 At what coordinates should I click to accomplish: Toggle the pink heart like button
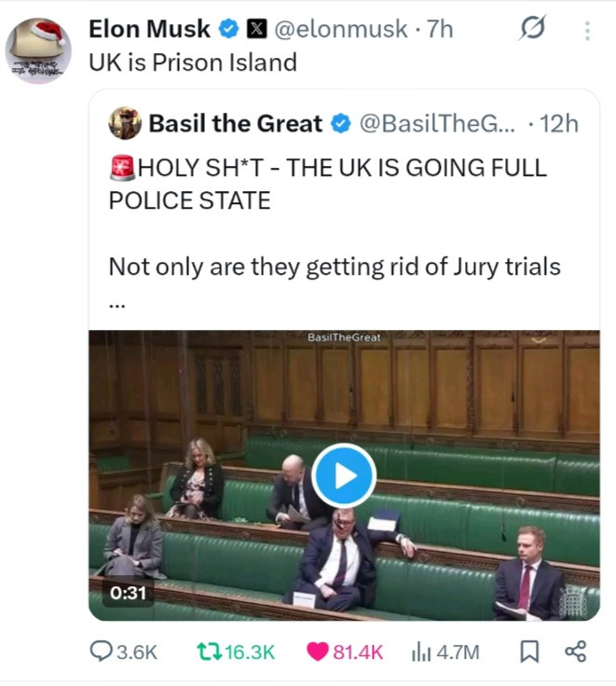318,652
